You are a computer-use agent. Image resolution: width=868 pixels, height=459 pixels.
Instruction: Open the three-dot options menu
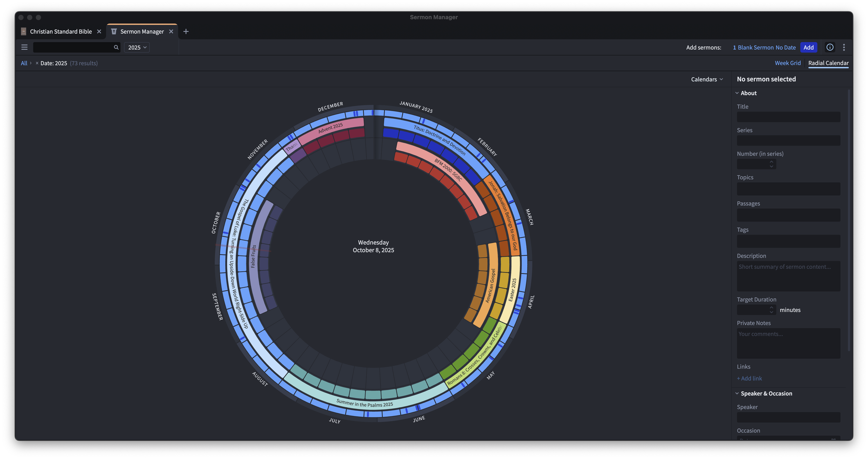[x=844, y=48]
